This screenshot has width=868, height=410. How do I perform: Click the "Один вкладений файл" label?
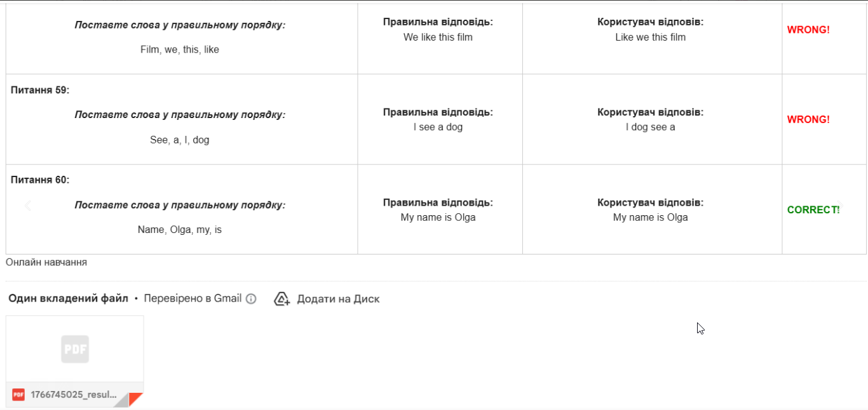coord(68,299)
